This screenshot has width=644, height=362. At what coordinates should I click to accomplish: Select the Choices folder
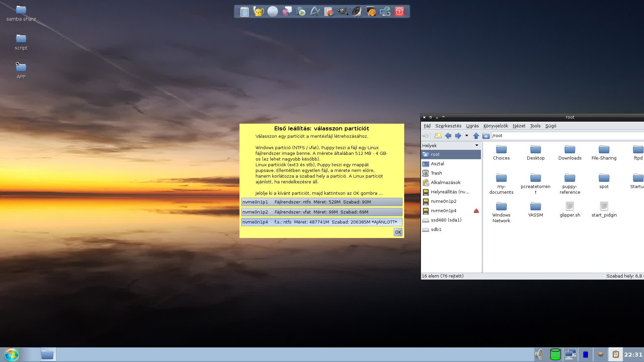click(x=501, y=153)
